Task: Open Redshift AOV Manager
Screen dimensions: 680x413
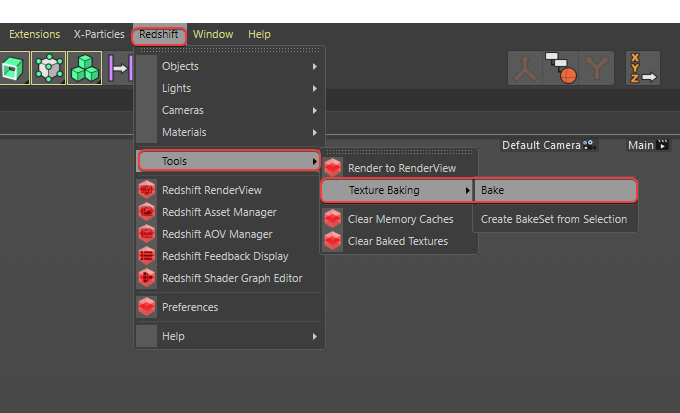Action: point(230,234)
